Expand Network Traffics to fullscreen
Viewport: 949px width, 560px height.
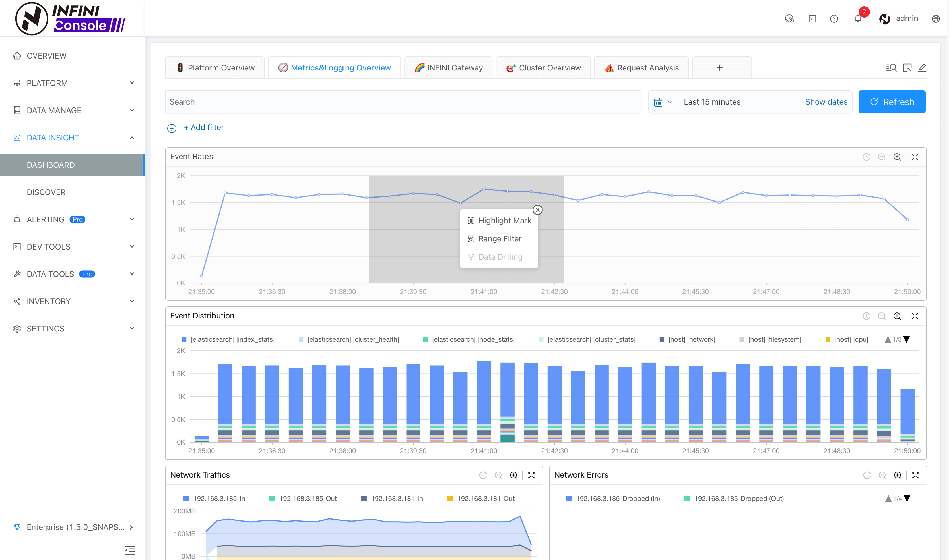(x=531, y=475)
